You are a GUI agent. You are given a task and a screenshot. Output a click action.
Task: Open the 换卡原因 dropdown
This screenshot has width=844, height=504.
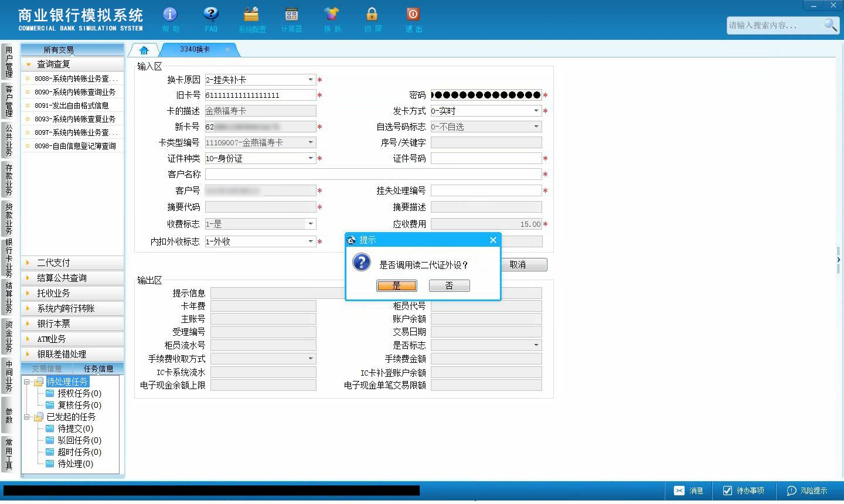(x=311, y=80)
